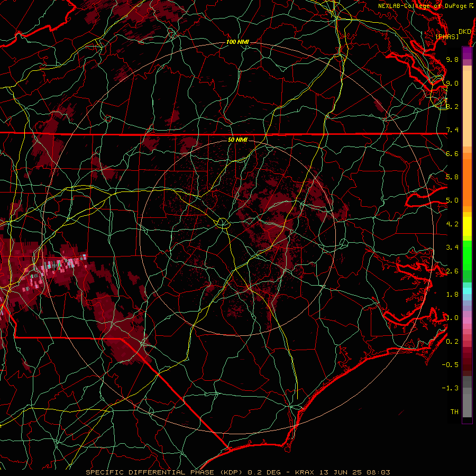Click the 1.8 value on the color scale
The width and height of the screenshot is (476, 476).
452,295
